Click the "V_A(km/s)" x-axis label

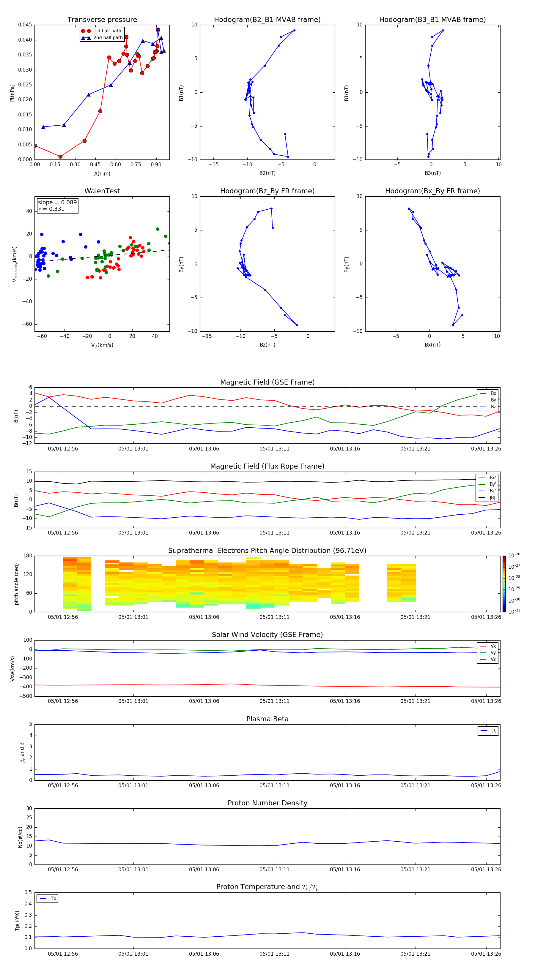click(102, 345)
